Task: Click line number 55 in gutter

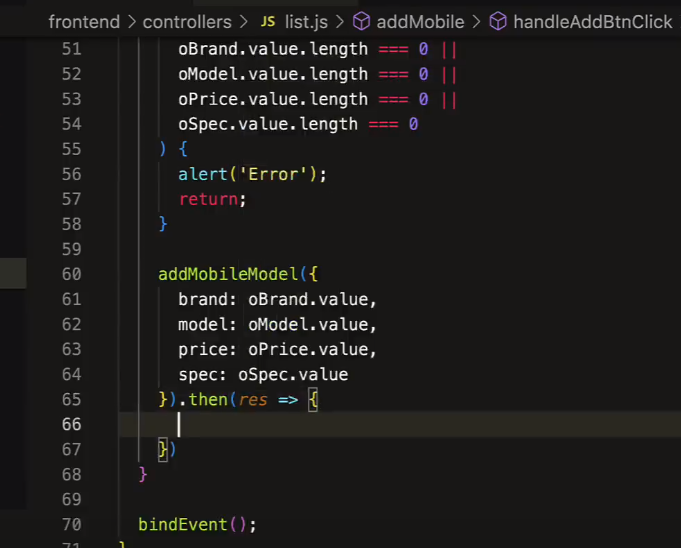Action: point(72,149)
